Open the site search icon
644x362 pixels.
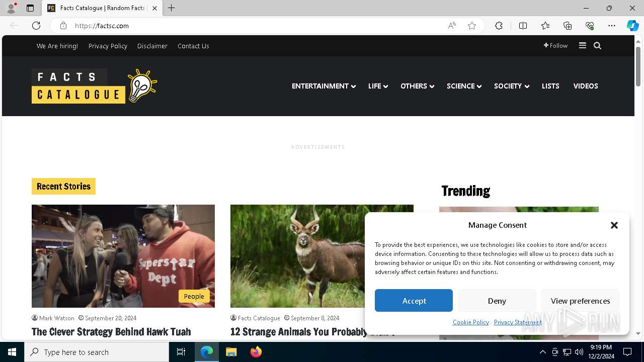pos(597,46)
